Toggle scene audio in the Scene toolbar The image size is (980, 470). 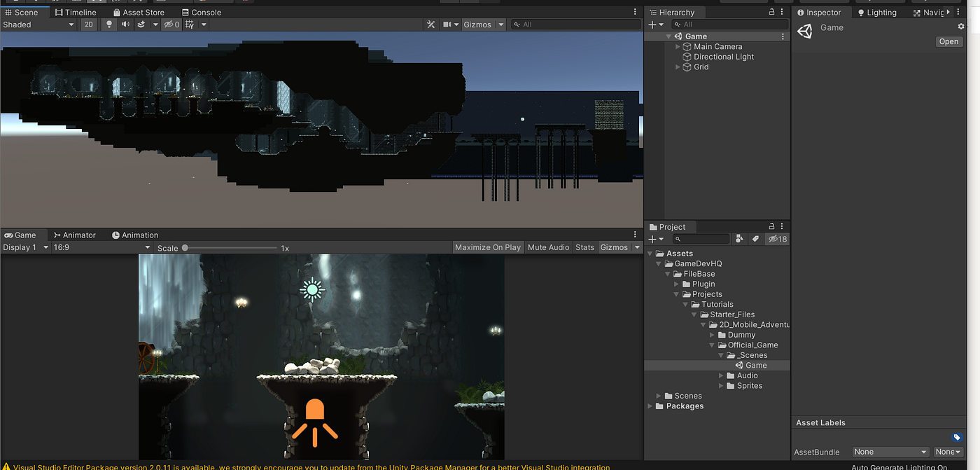tap(125, 24)
